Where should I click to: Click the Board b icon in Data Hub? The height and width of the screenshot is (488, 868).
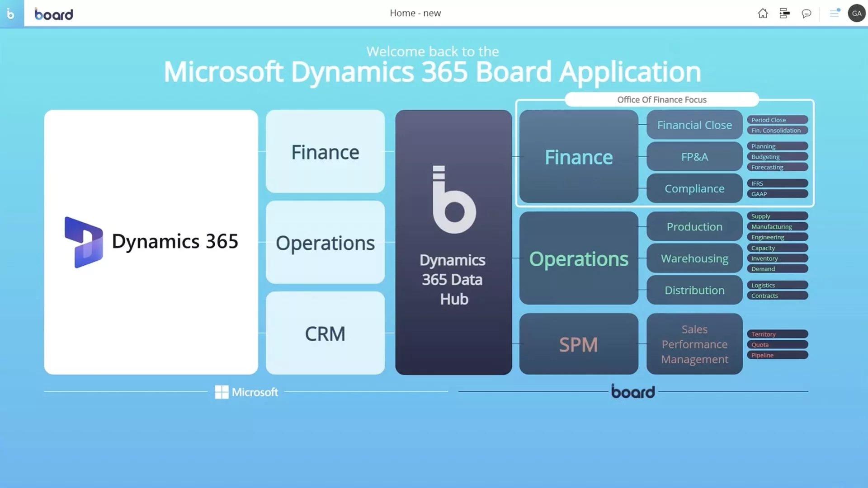pos(454,199)
